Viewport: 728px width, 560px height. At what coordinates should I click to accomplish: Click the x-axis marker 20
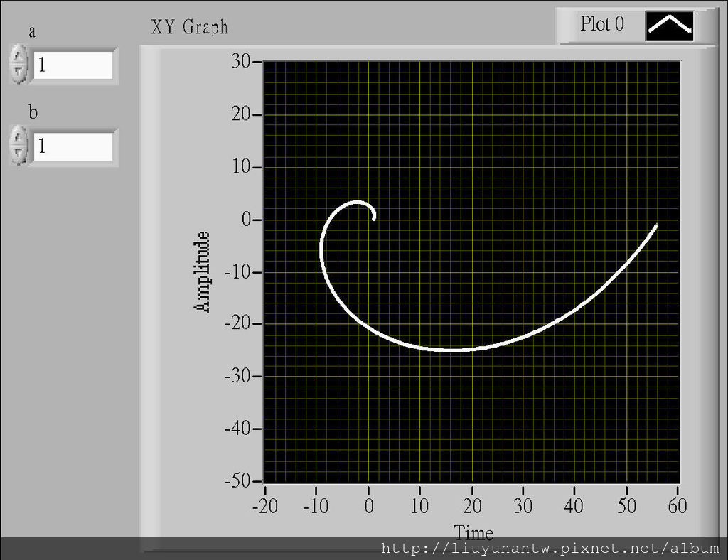pyautogui.click(x=472, y=506)
